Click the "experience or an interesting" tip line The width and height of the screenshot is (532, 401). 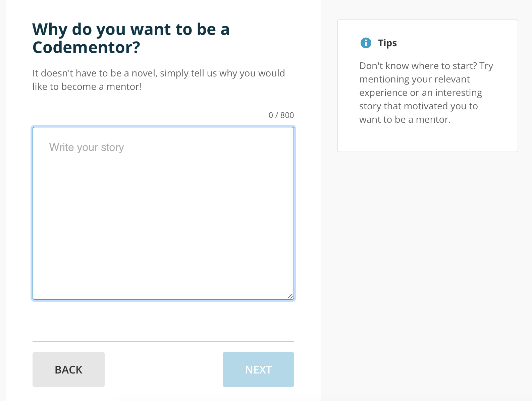(421, 93)
